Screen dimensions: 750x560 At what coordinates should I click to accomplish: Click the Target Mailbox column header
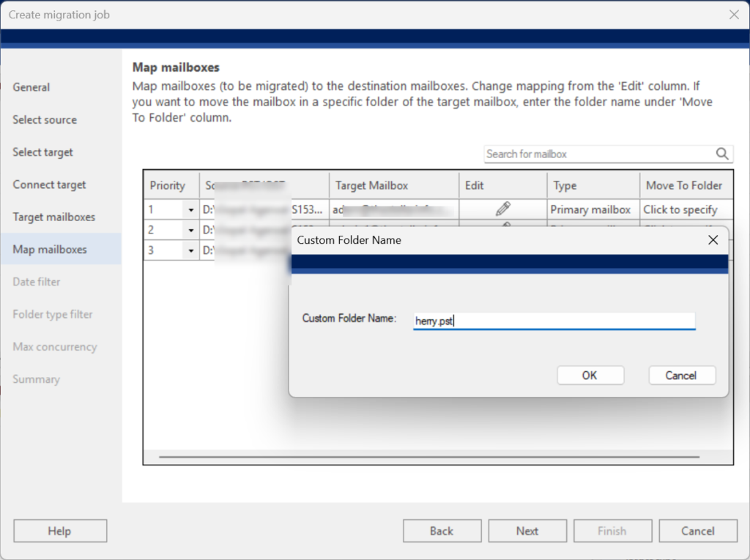point(393,185)
